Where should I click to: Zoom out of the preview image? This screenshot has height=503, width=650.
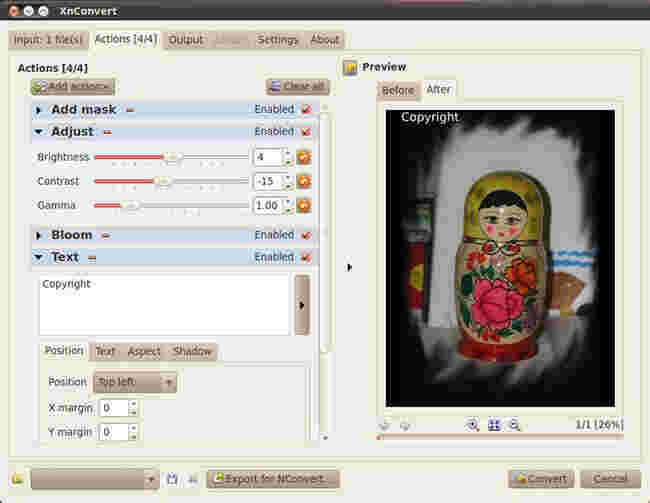[x=514, y=425]
